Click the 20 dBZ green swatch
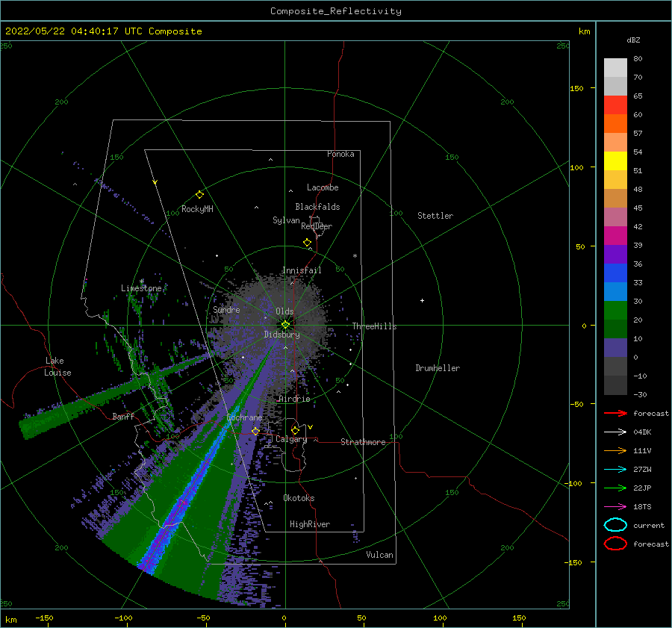The height and width of the screenshot is (628, 672). (x=615, y=311)
